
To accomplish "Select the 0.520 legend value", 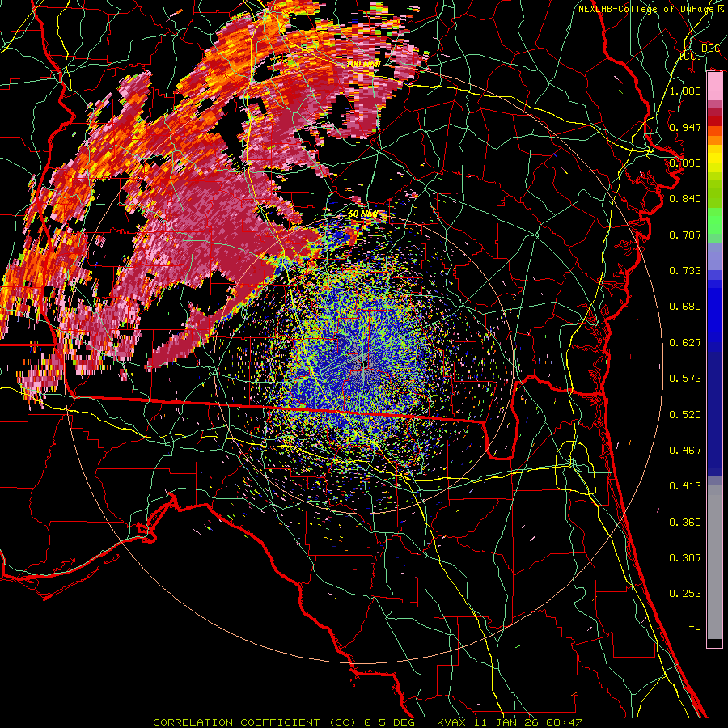I will tap(685, 415).
